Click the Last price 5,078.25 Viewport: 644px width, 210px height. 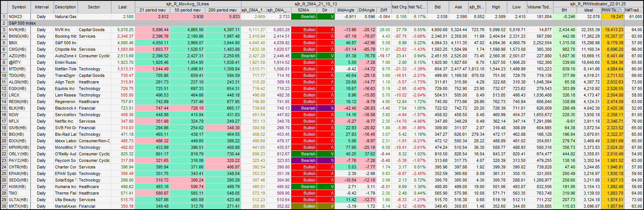click(123, 30)
